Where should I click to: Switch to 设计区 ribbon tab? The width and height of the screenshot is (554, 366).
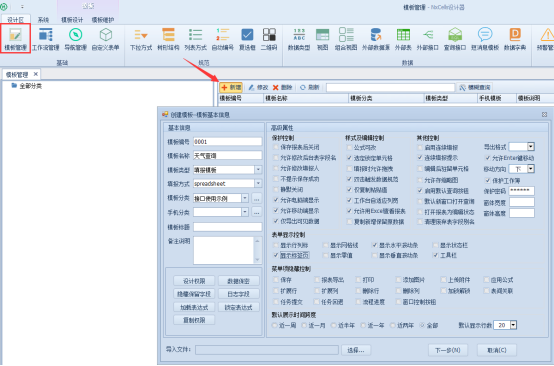(16, 20)
